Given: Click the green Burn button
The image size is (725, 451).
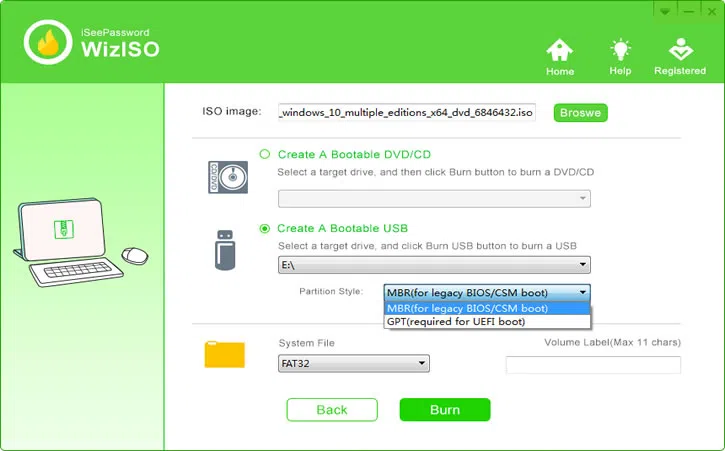Looking at the screenshot, I should pyautogui.click(x=445, y=410).
